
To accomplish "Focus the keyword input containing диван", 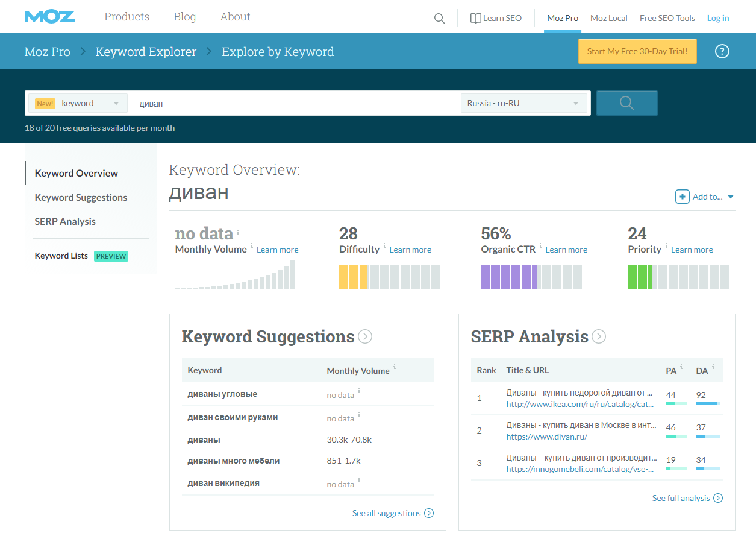I will point(295,103).
